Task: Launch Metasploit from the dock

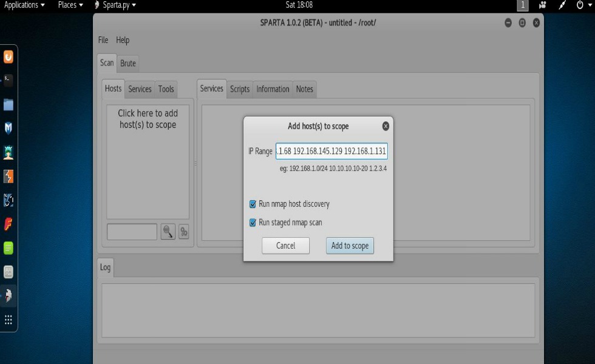Action: point(8,128)
